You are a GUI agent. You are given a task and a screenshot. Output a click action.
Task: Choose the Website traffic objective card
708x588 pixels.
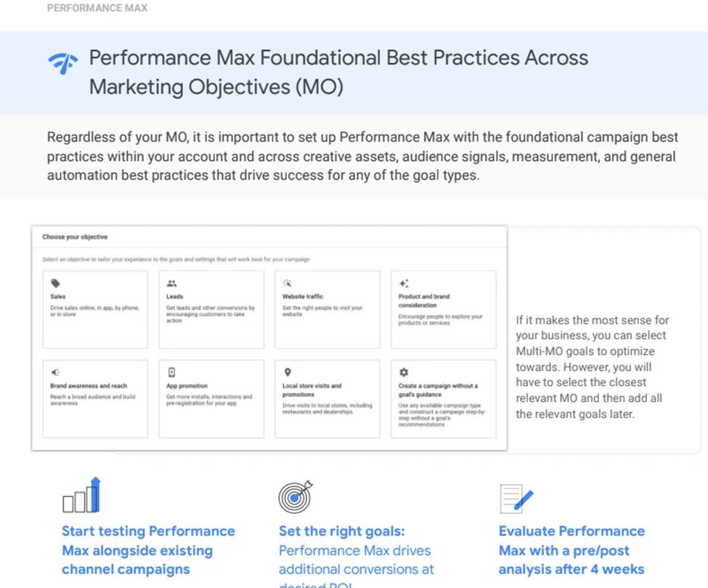click(x=327, y=309)
